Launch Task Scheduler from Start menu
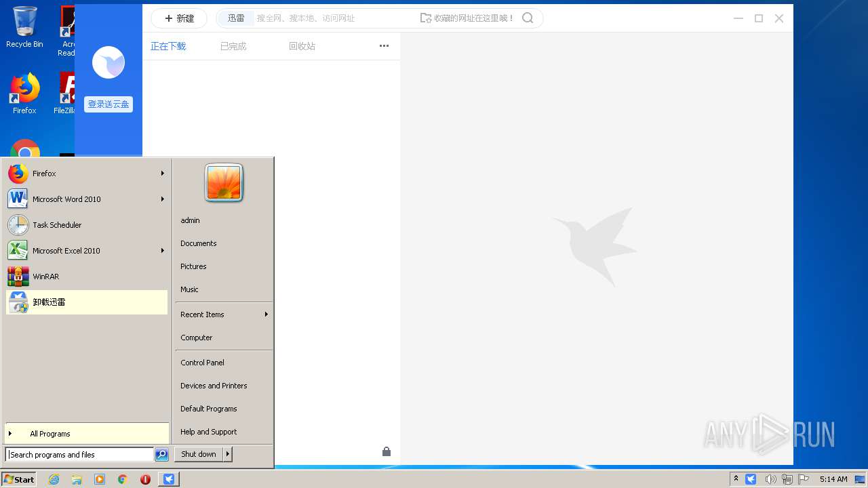The height and width of the screenshot is (488, 868). click(87, 225)
